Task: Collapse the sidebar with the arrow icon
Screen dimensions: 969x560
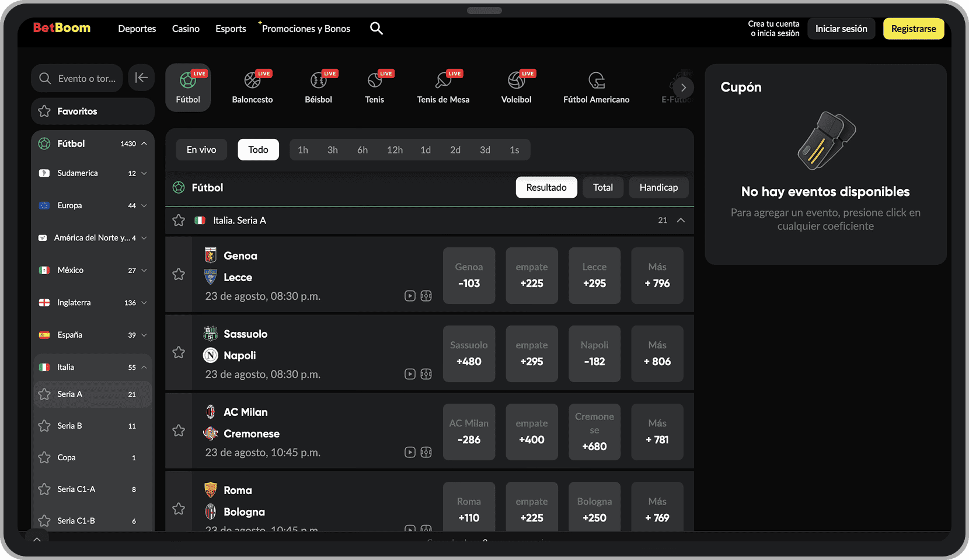Action: pyautogui.click(x=141, y=78)
